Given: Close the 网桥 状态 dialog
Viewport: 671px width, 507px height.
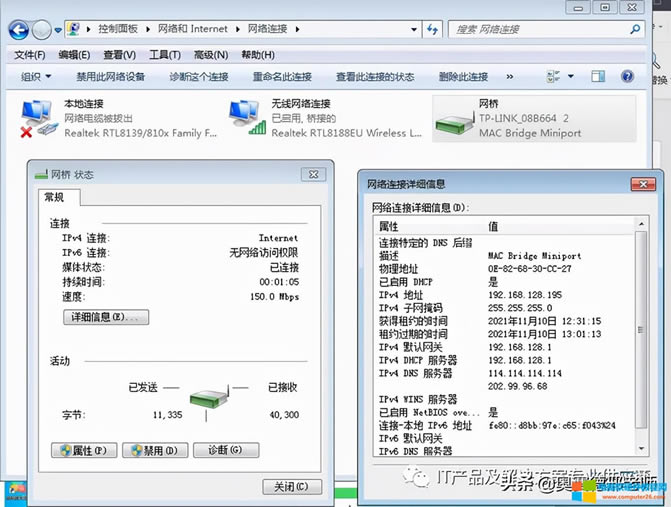Looking at the screenshot, I should [313, 174].
